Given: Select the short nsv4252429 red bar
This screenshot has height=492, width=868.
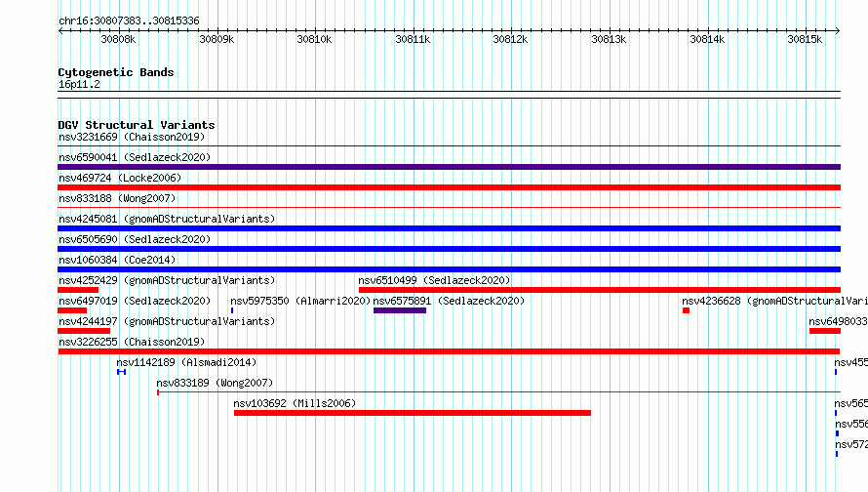Looking at the screenshot, I should 78,290.
